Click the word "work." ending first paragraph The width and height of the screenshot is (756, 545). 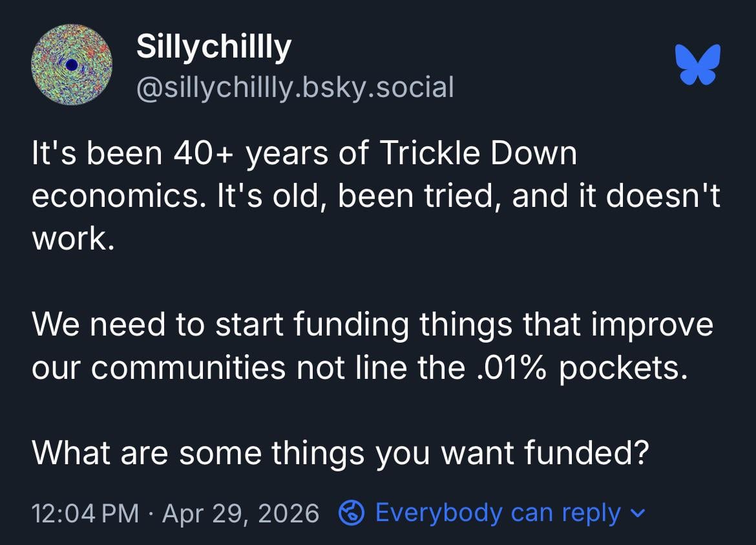click(x=73, y=239)
